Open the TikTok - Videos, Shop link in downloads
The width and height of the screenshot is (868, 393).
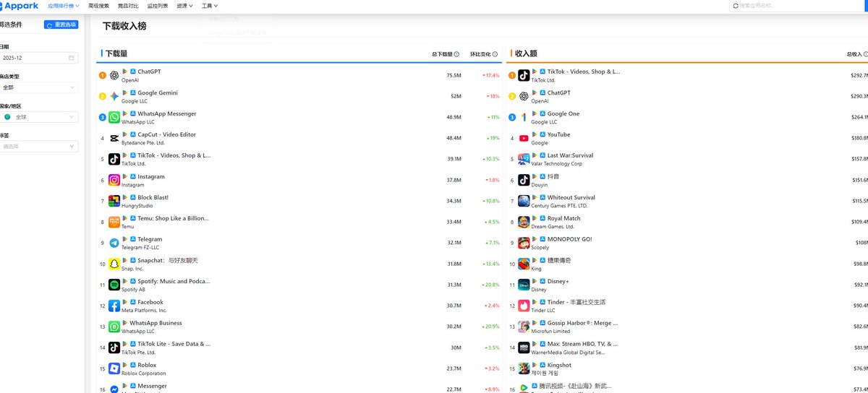coord(174,155)
